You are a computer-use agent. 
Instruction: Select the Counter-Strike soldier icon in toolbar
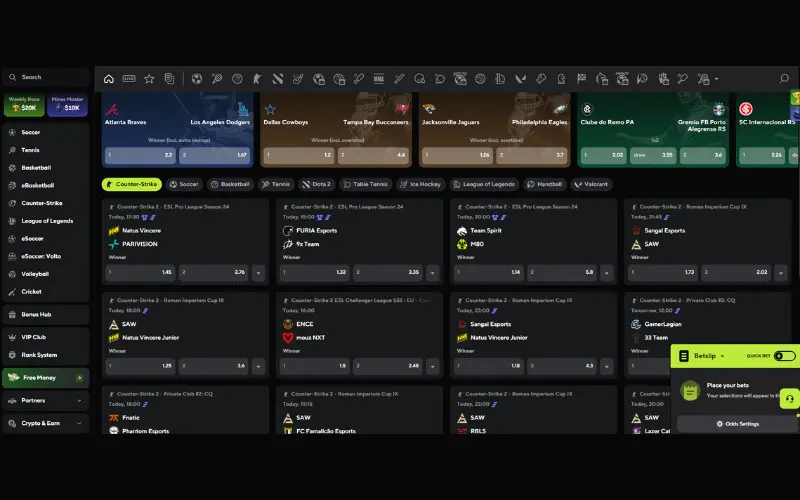257,79
